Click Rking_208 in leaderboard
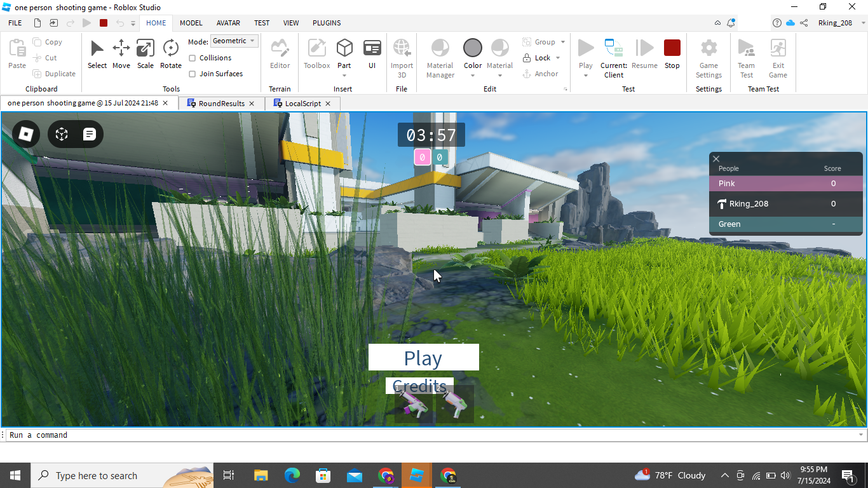The image size is (868, 488). 786,203
